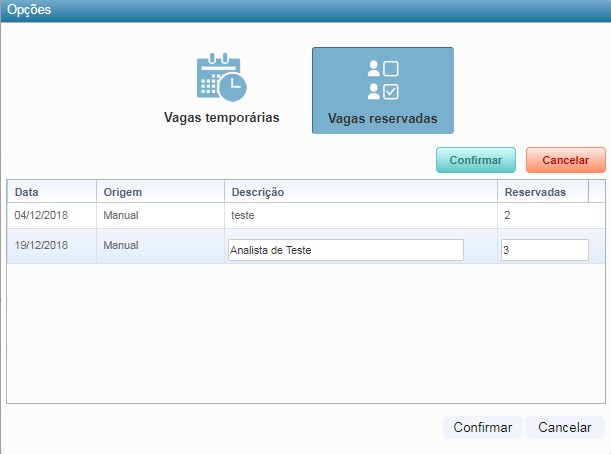Screen dimensions: 611x454
Task: Switch to the Vagas temporárias label
Action: click(221, 117)
